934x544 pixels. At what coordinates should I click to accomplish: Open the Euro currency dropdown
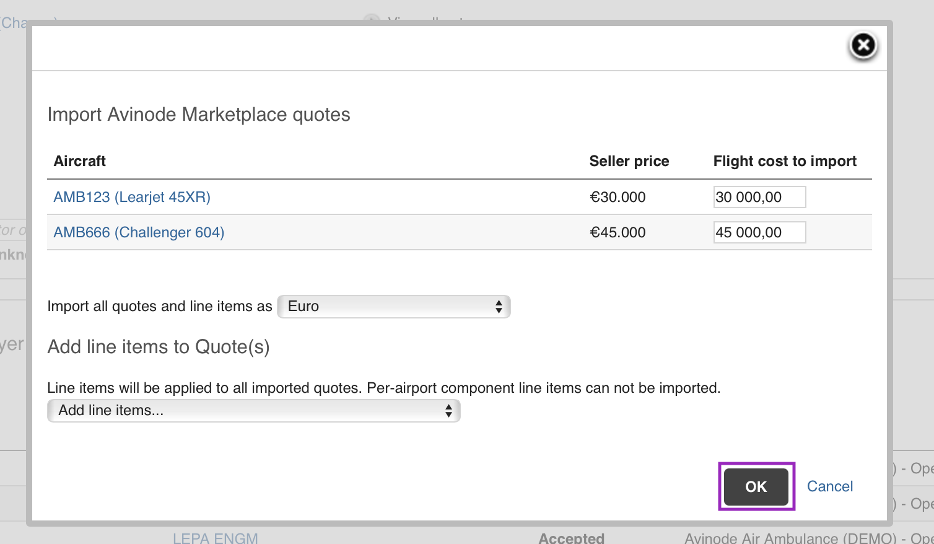pos(394,306)
